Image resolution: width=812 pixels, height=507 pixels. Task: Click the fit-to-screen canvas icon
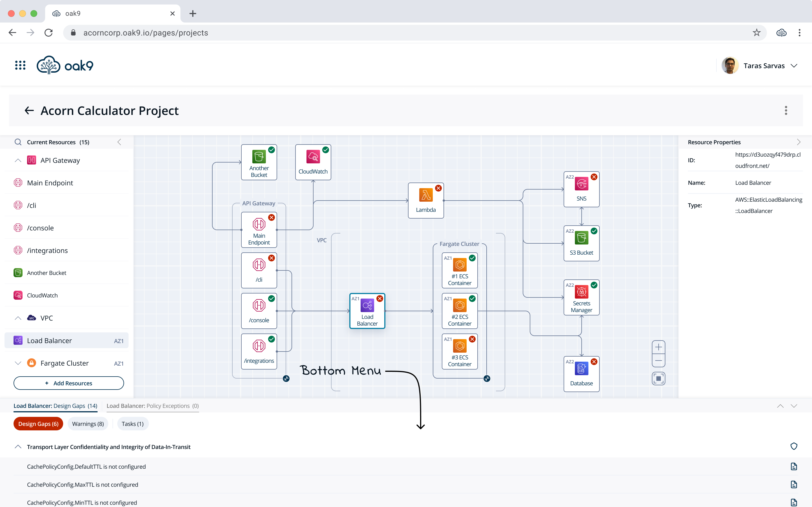(x=658, y=379)
